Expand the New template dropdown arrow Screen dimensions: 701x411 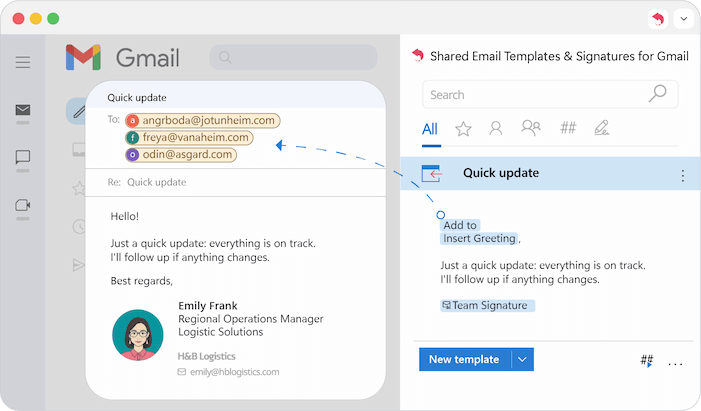522,360
